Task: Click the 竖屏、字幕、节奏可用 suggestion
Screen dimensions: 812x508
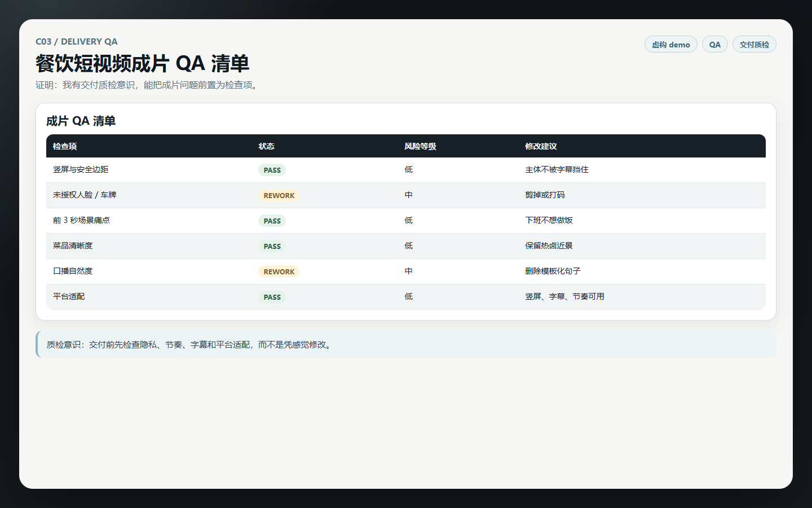Action: pos(564,296)
